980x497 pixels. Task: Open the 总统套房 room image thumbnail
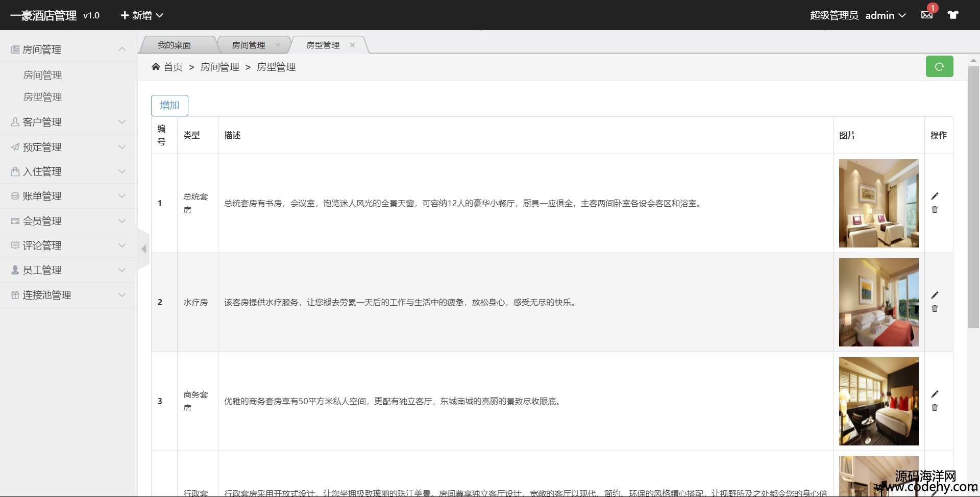[878, 203]
